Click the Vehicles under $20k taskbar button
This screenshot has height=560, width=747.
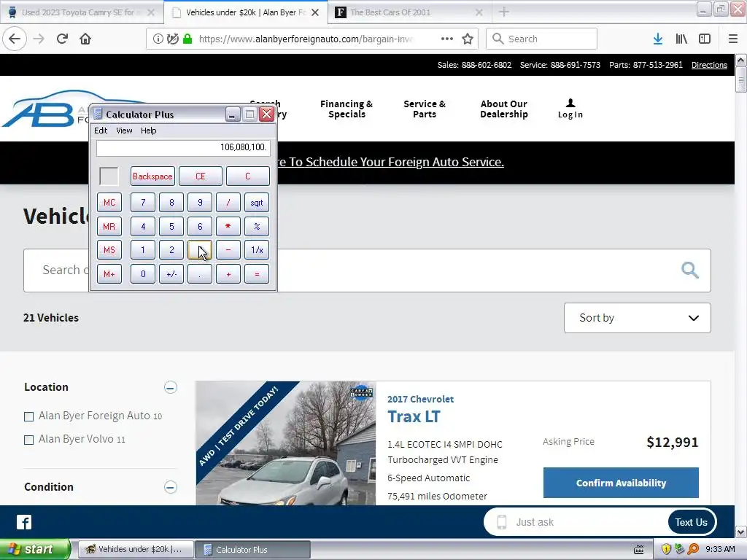pos(135,549)
